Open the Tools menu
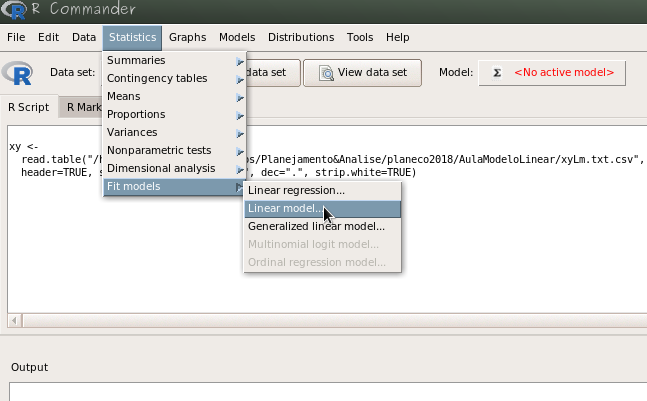 [x=360, y=37]
